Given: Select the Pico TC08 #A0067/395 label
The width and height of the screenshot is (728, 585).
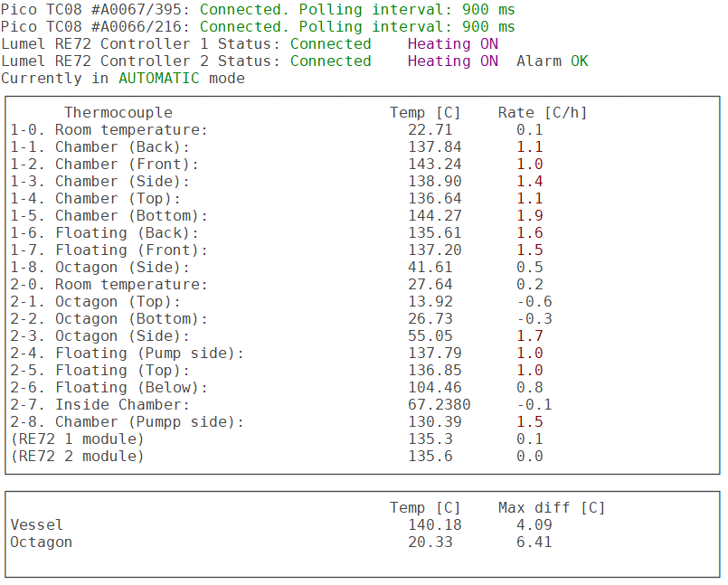Looking at the screenshot, I should (96, 9).
